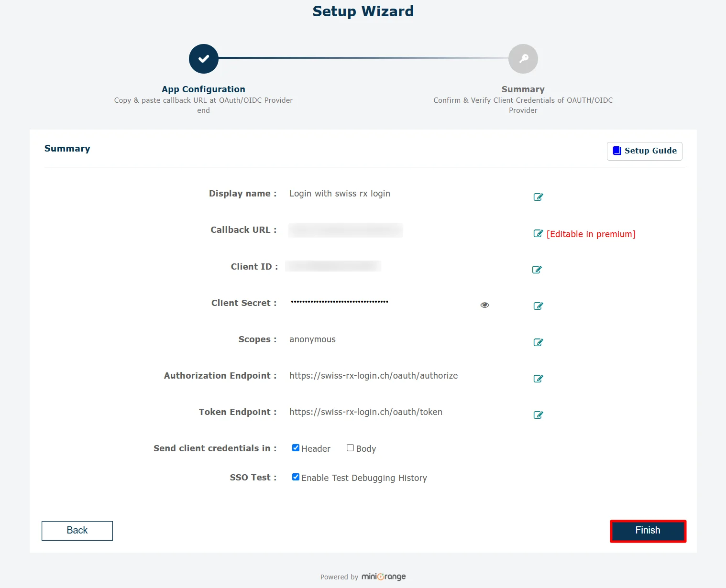Click the Setup Wizard heading
Image resolution: width=726 pixels, height=588 pixels.
pyautogui.click(x=363, y=11)
